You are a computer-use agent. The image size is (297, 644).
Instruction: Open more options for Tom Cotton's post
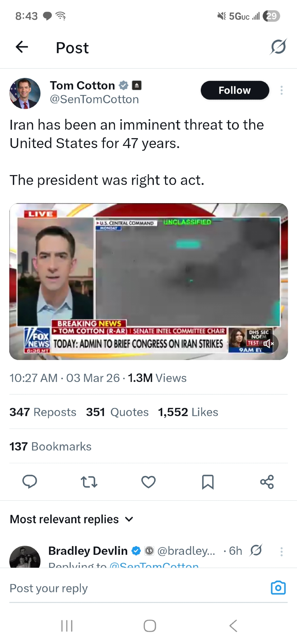pos(282,90)
